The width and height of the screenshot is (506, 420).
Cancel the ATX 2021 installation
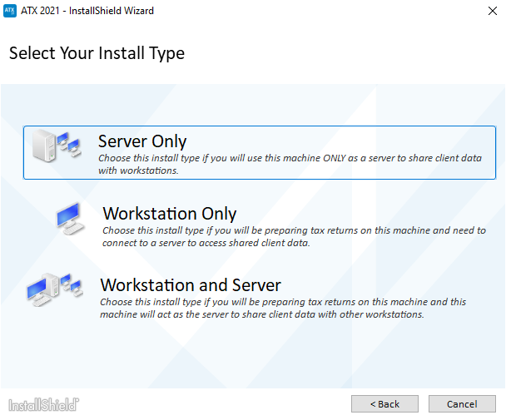pyautogui.click(x=462, y=404)
